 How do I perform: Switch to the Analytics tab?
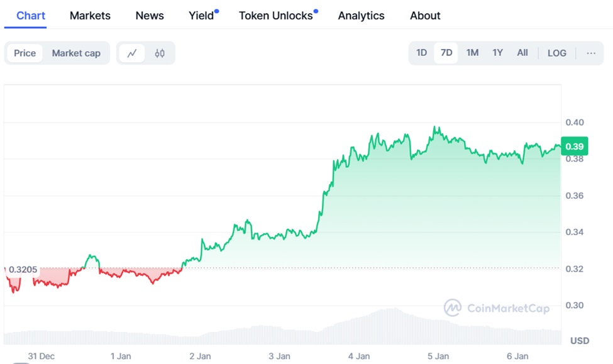362,16
